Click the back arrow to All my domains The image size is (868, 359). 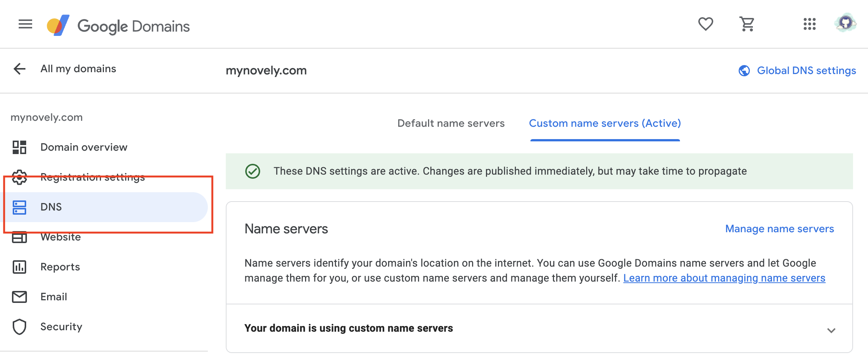pyautogui.click(x=18, y=69)
